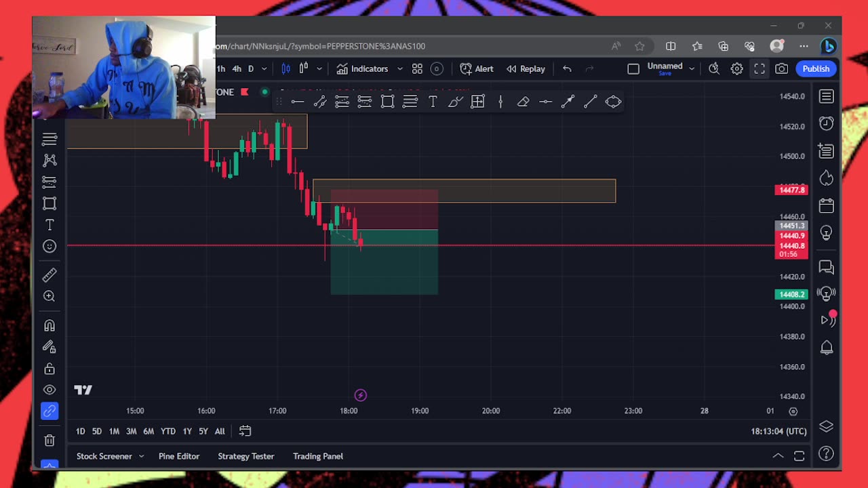Open the emoji icons tool in left sidebar
This screenshot has width=868, height=488.
(x=50, y=246)
